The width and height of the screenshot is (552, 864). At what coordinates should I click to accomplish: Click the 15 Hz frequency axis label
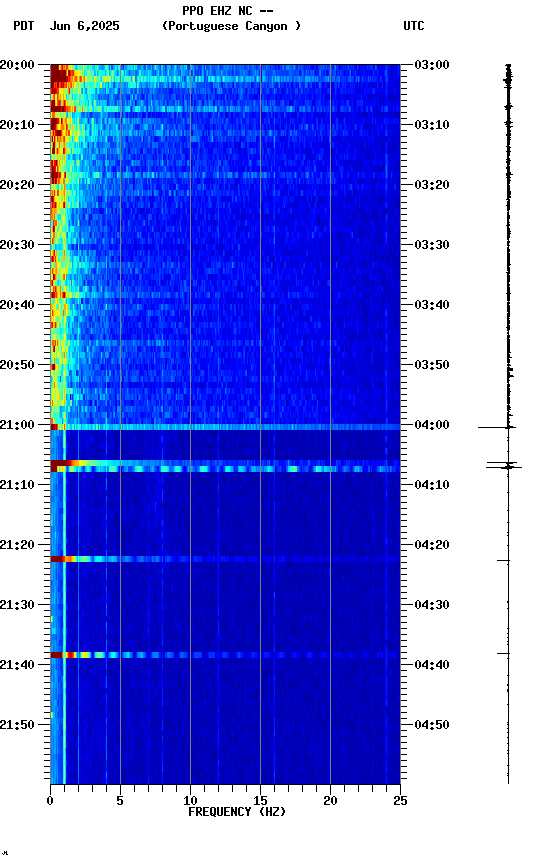260,801
